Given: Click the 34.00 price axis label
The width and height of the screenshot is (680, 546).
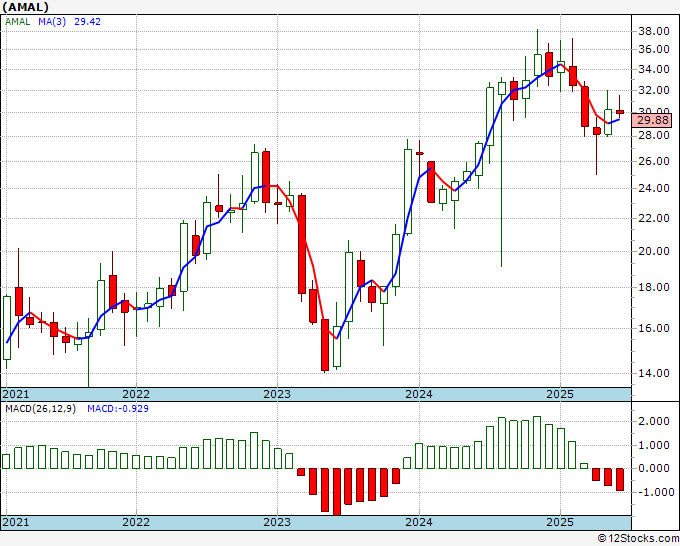Looking at the screenshot, I should (x=654, y=69).
